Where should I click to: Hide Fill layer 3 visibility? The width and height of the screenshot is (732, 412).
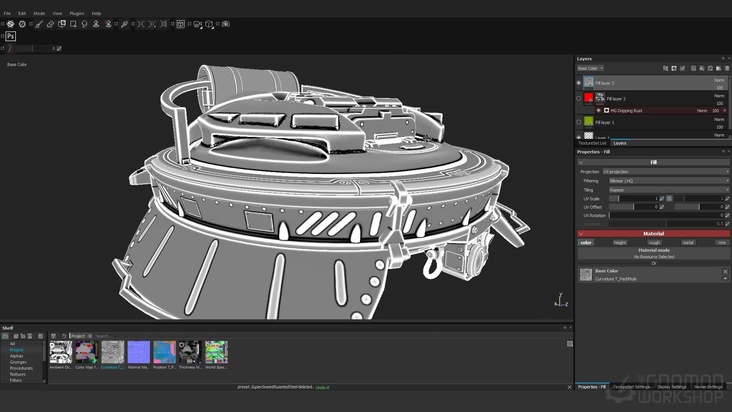(x=579, y=83)
